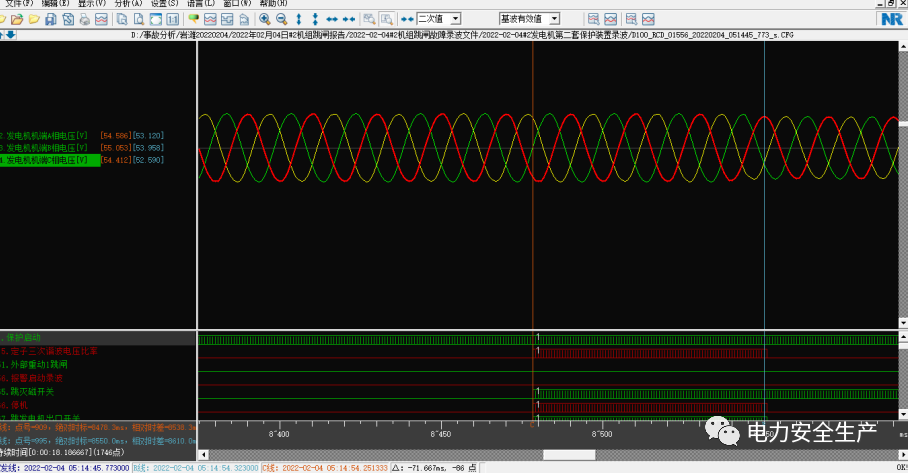The image size is (908, 473).
Task: Select the 保护启动 digital channel row
Action: pos(22,338)
